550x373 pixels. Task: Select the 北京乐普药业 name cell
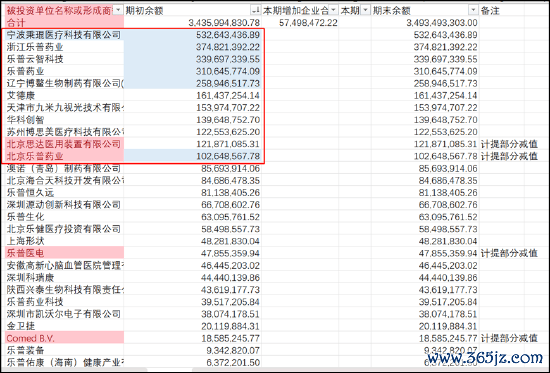coord(64,156)
